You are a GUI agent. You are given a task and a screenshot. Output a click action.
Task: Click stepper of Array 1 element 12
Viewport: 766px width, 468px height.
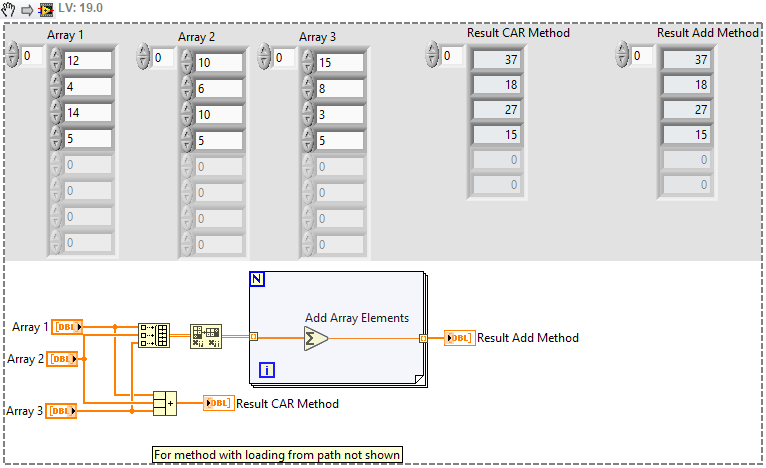click(x=56, y=61)
